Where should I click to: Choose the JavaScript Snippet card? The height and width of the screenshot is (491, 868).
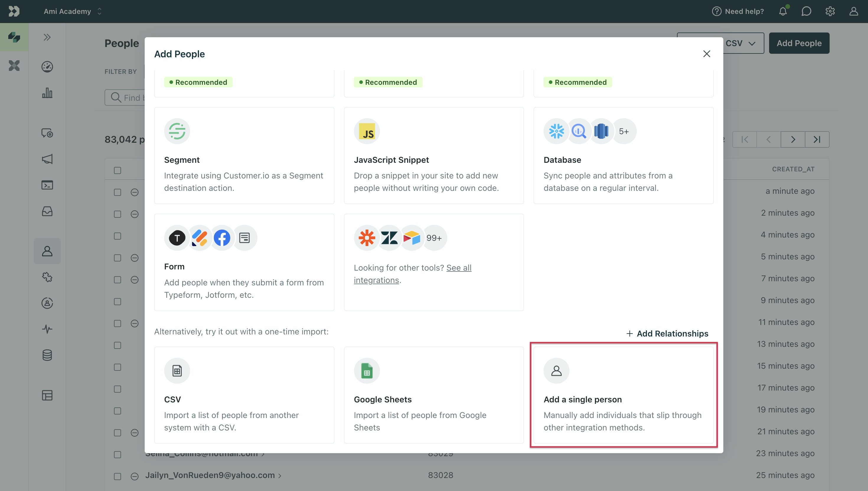click(x=434, y=155)
